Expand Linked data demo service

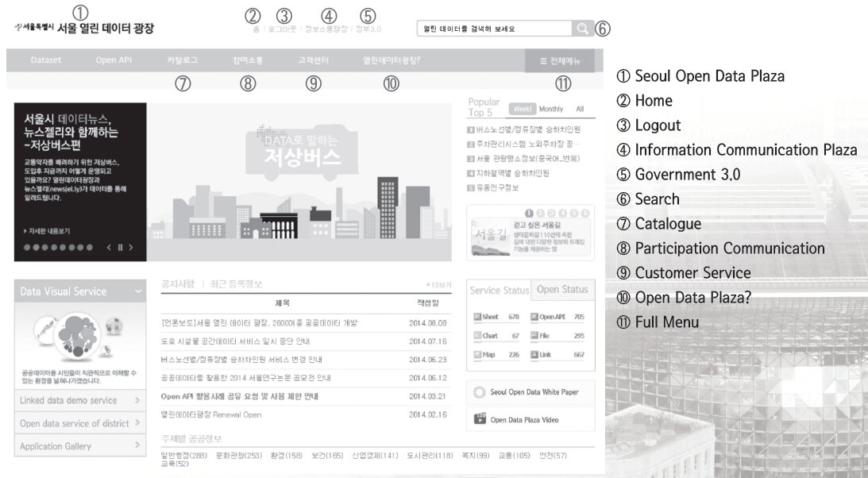click(x=137, y=401)
